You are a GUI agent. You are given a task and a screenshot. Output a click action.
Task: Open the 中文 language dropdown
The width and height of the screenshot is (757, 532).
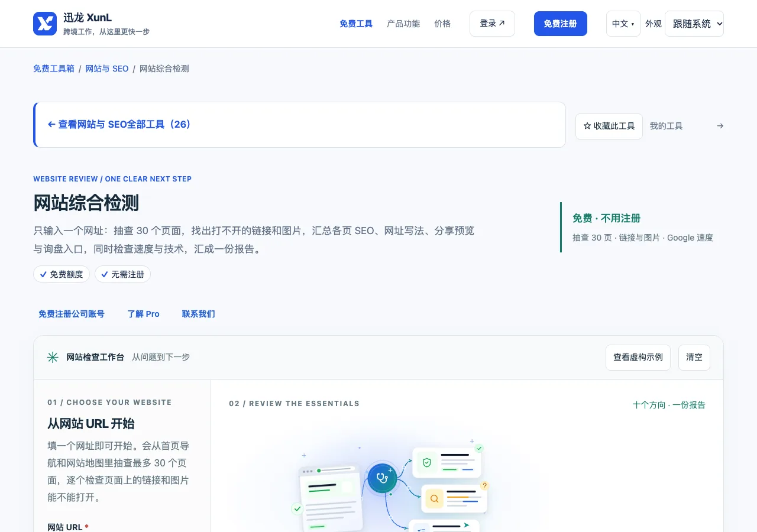tap(623, 24)
